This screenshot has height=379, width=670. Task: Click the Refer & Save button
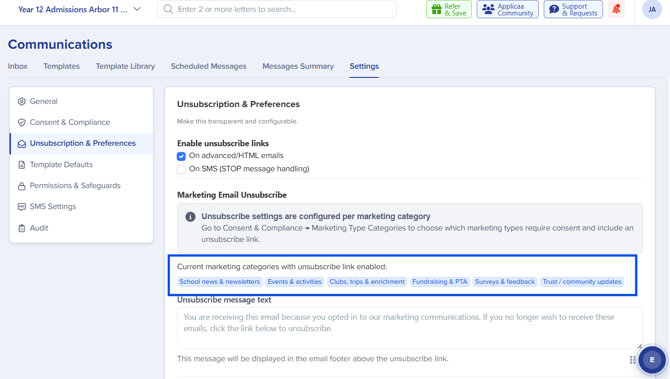449,9
